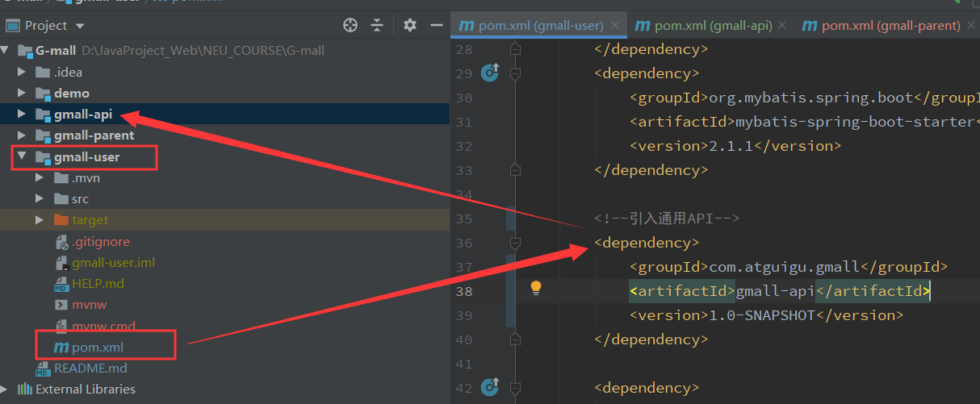The width and height of the screenshot is (980, 404).
Task: Click the Maven icon beside tree pom.xml
Action: click(x=61, y=348)
